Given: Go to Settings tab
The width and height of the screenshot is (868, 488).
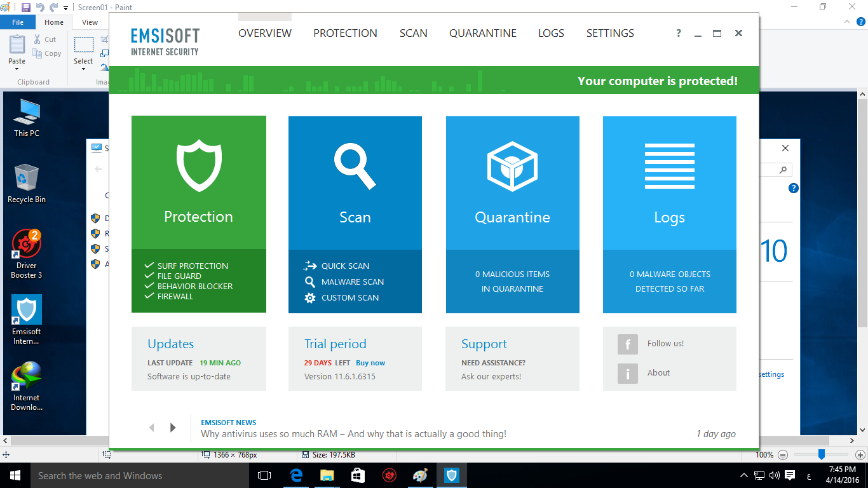Looking at the screenshot, I should pyautogui.click(x=610, y=33).
